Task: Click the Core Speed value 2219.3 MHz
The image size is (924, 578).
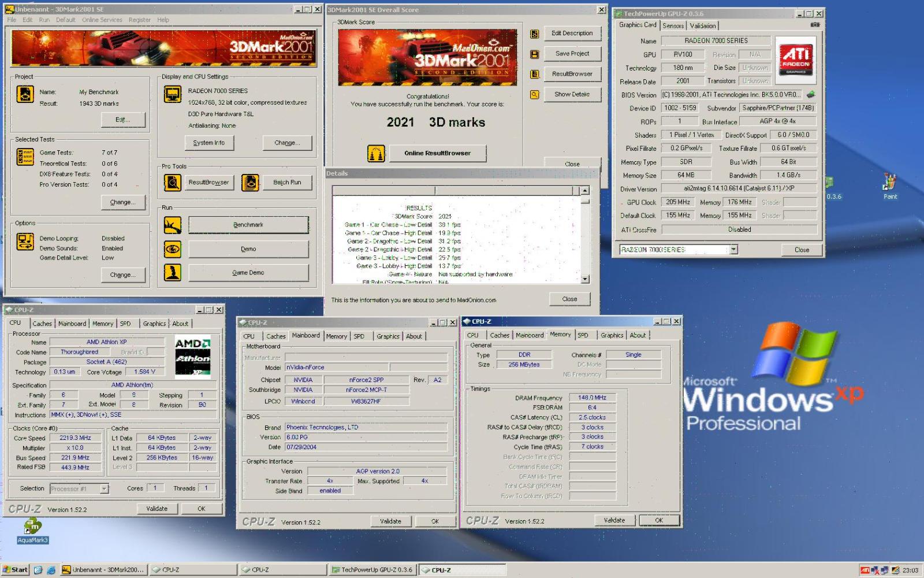Action: click(76, 438)
